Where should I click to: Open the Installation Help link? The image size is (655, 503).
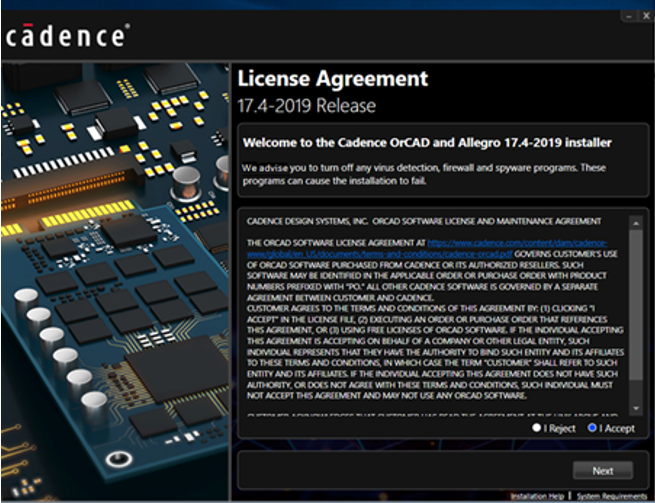(x=537, y=496)
